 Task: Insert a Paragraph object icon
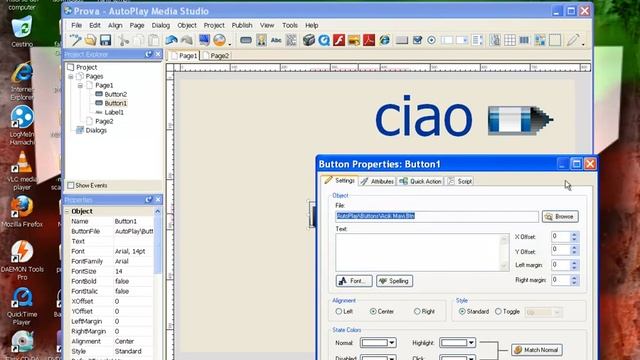click(291, 40)
